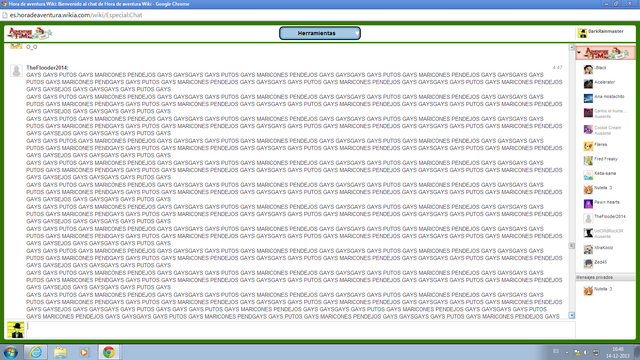This screenshot has width=640, height=360.
Task: Open the Windows Start menu
Action: (11, 352)
